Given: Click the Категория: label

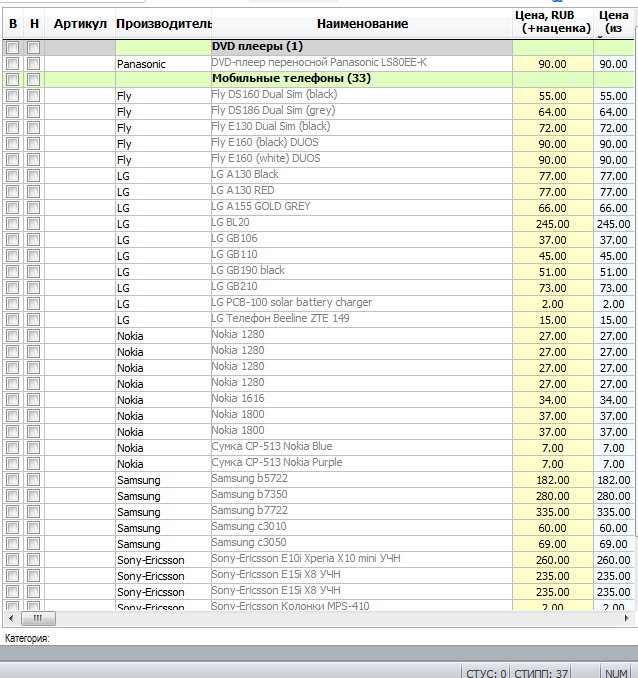Looking at the screenshot, I should click(27, 638).
